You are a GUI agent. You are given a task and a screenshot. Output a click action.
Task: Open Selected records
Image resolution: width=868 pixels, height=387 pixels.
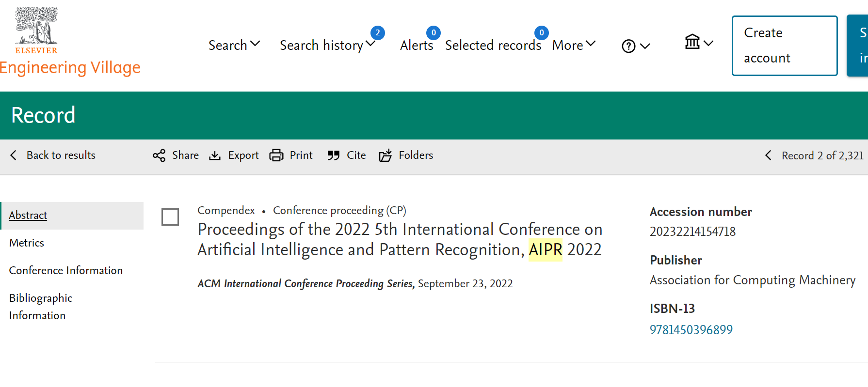tap(493, 45)
